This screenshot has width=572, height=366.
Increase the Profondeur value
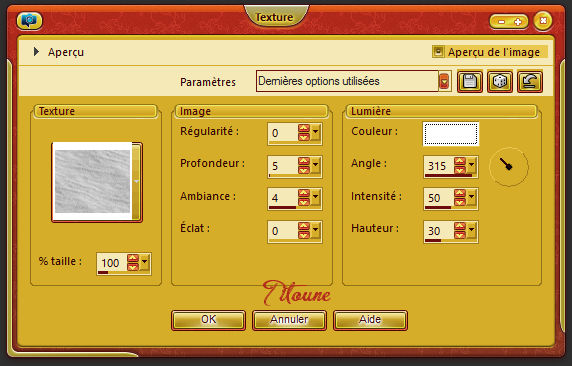304,161
